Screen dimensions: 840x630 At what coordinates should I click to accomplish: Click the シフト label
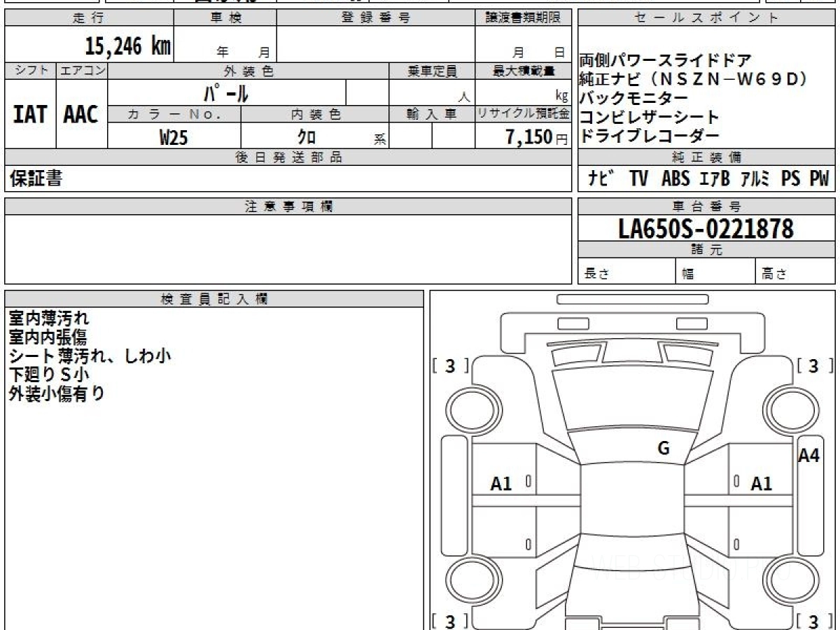point(30,71)
